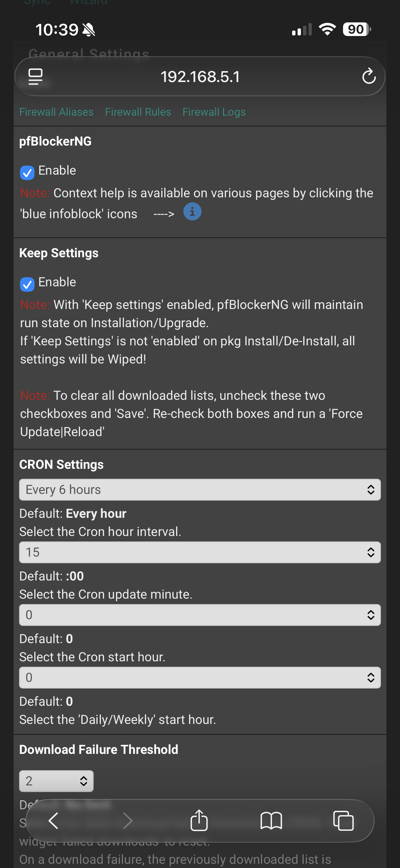
Task: Tap the Safari back arrow
Action: click(53, 820)
